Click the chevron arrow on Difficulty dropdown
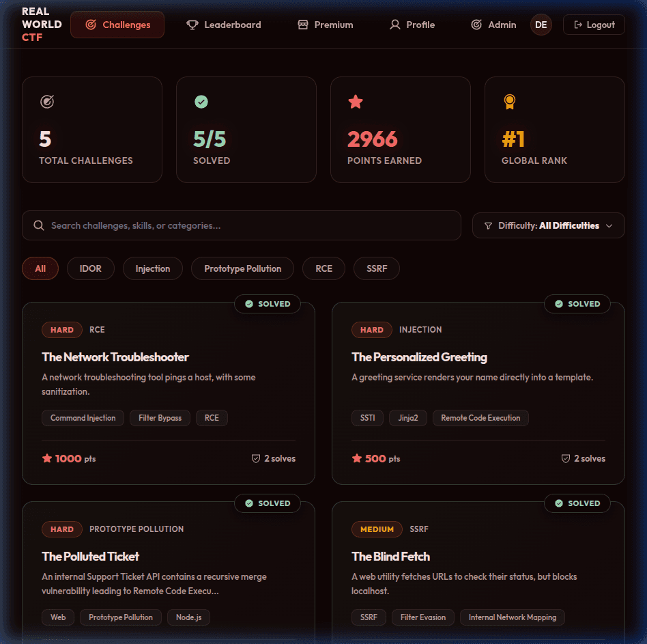The height and width of the screenshot is (644, 647). (x=609, y=226)
